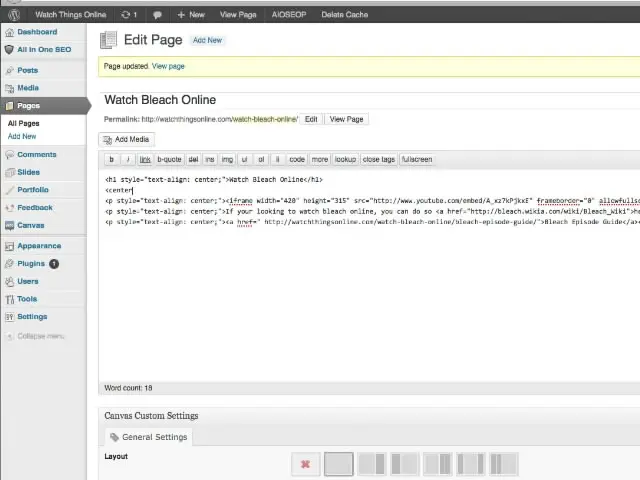Select the one-column full width layout
This screenshot has width=640, height=480.
coord(338,464)
